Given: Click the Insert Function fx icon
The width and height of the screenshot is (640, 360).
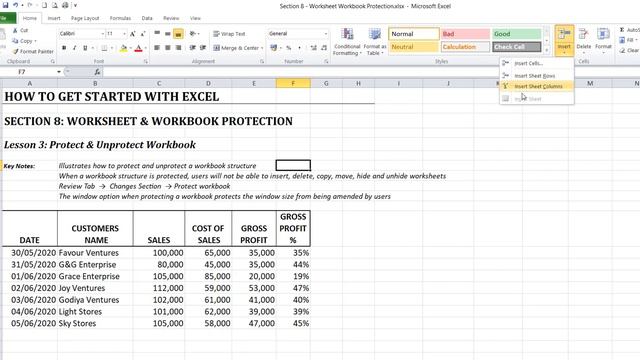Looking at the screenshot, I should point(97,72).
